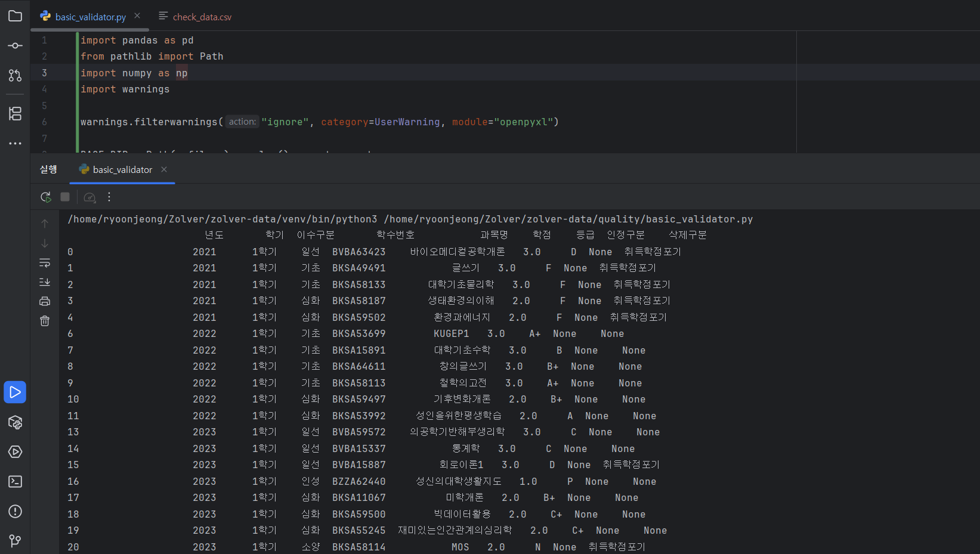Close the basic_validator.py editor tab

(137, 16)
